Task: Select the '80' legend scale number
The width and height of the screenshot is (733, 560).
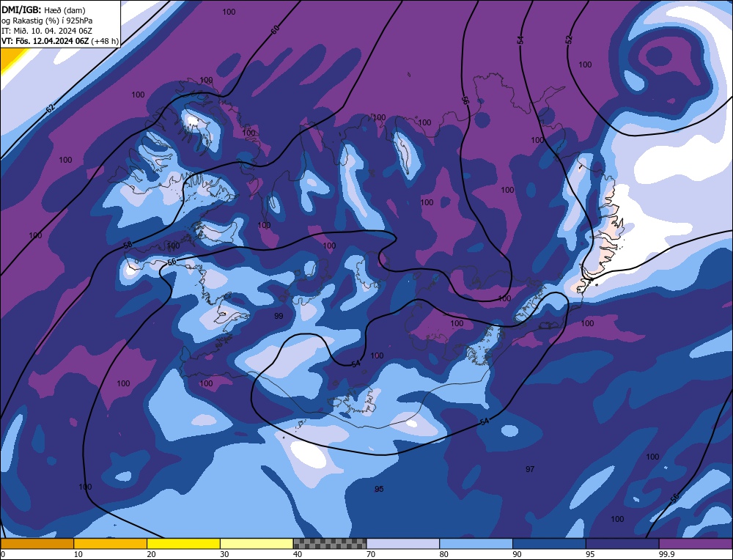Action: 444,554
